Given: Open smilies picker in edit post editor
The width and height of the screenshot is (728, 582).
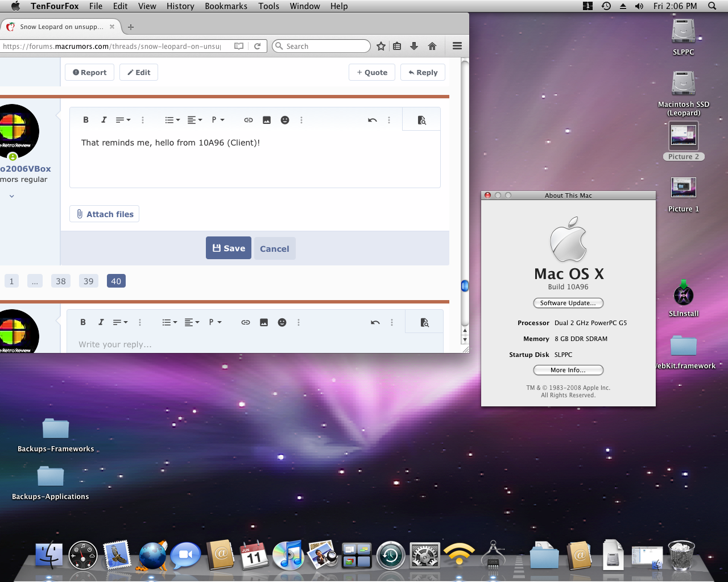Looking at the screenshot, I should (285, 120).
